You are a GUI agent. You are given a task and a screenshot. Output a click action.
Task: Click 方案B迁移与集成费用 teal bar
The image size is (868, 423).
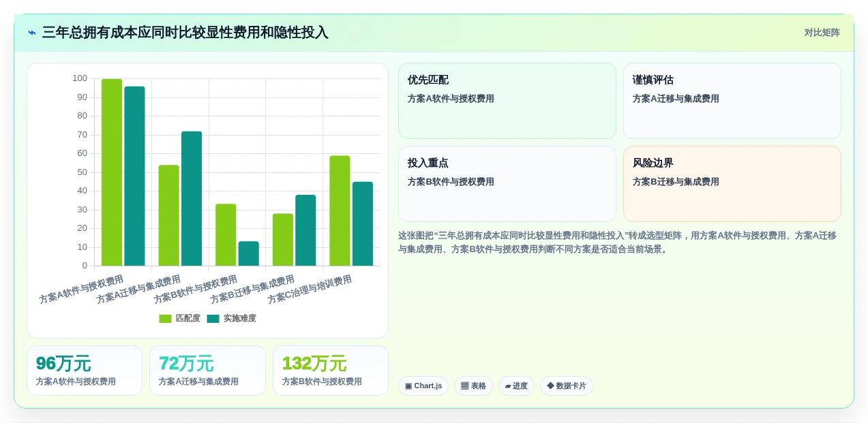pos(305,230)
